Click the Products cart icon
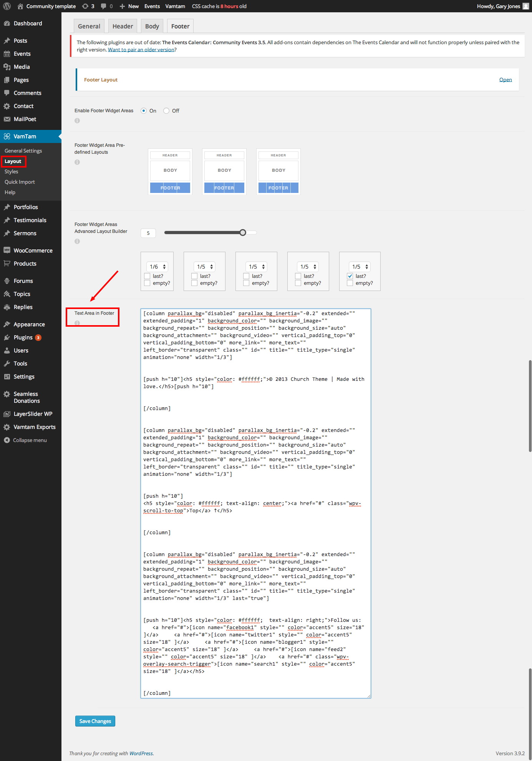Screen dimensions: 532x761 tap(7, 264)
